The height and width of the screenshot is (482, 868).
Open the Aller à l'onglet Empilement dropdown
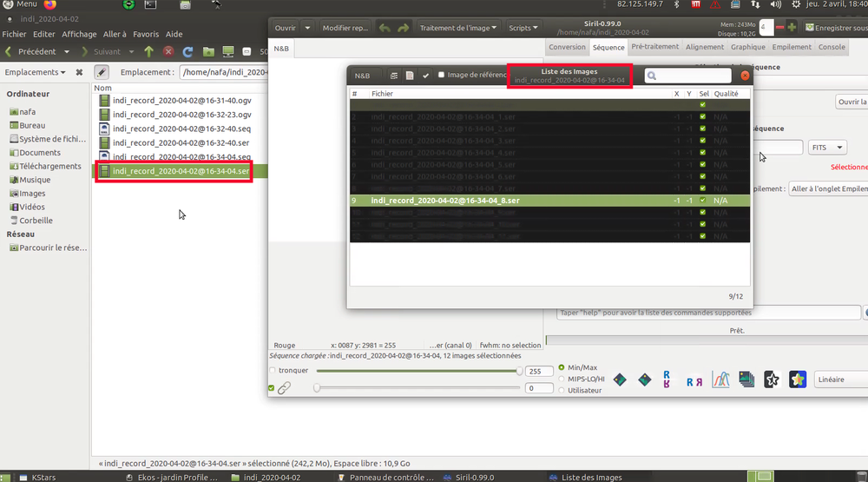click(828, 189)
